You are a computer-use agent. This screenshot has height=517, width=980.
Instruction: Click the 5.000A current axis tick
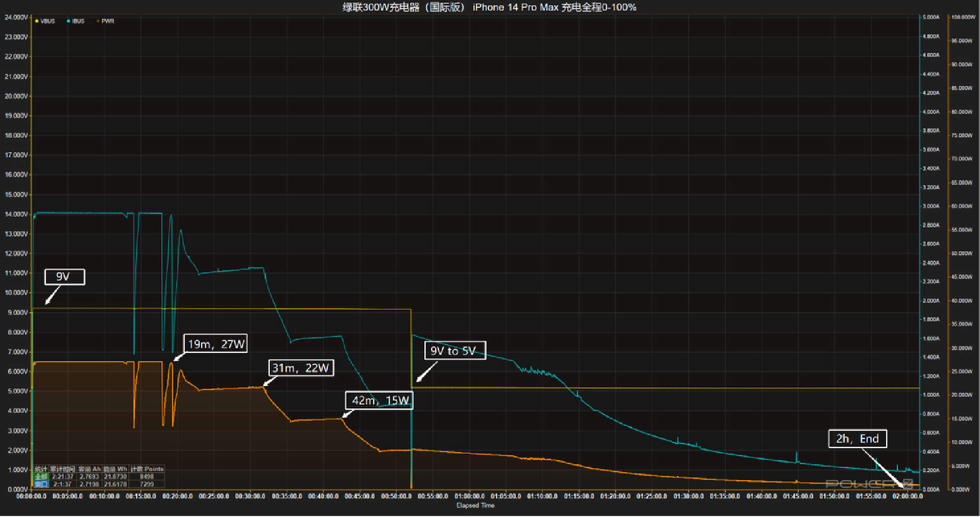(x=931, y=17)
